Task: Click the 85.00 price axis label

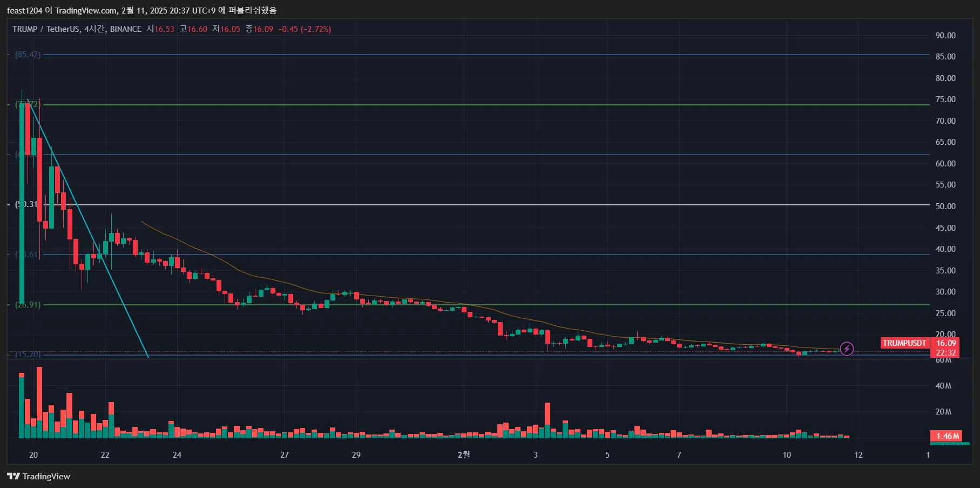Action: (945, 57)
